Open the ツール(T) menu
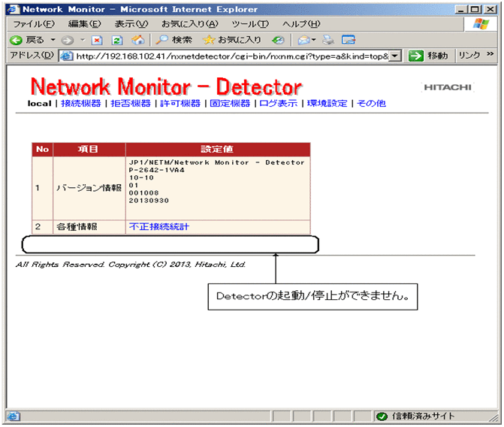Screen dimensions: 504x427 [250, 24]
